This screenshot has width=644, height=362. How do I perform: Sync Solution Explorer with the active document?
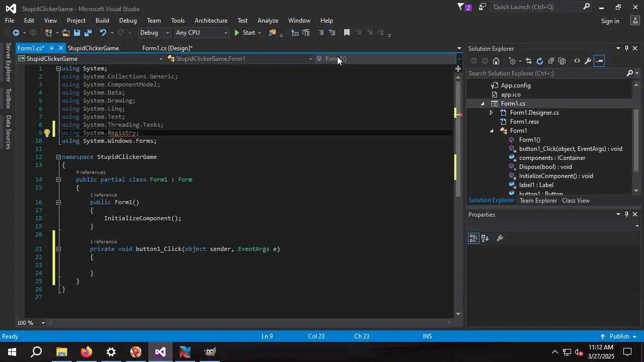[x=528, y=61]
